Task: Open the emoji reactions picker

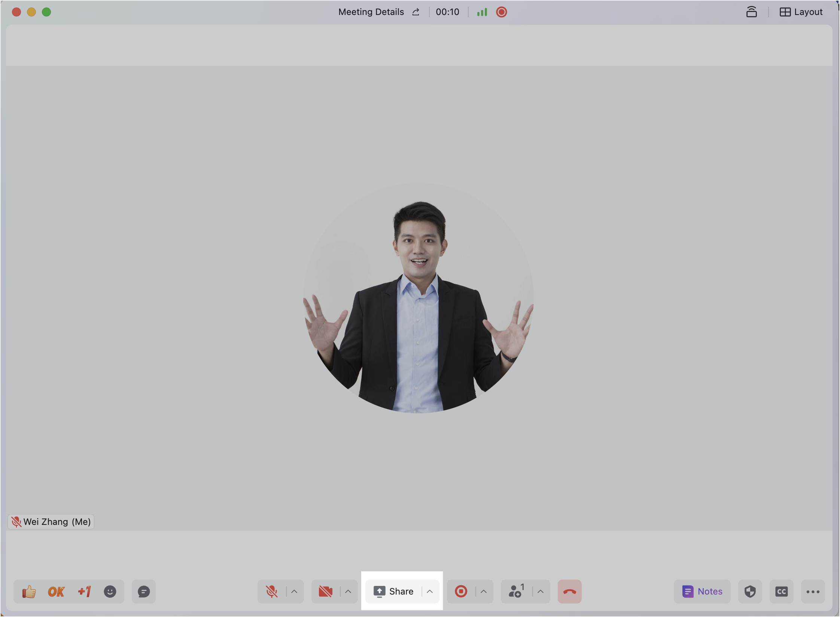Action: (x=110, y=592)
